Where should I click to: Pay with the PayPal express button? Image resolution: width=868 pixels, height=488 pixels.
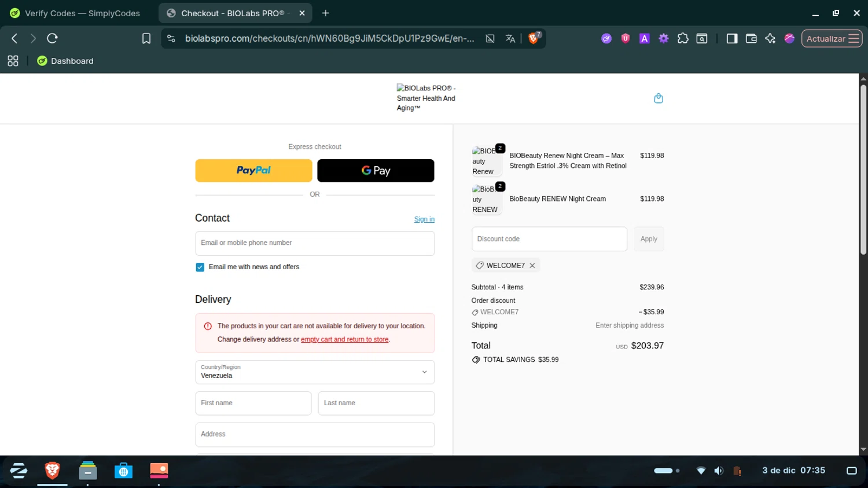pyautogui.click(x=253, y=171)
